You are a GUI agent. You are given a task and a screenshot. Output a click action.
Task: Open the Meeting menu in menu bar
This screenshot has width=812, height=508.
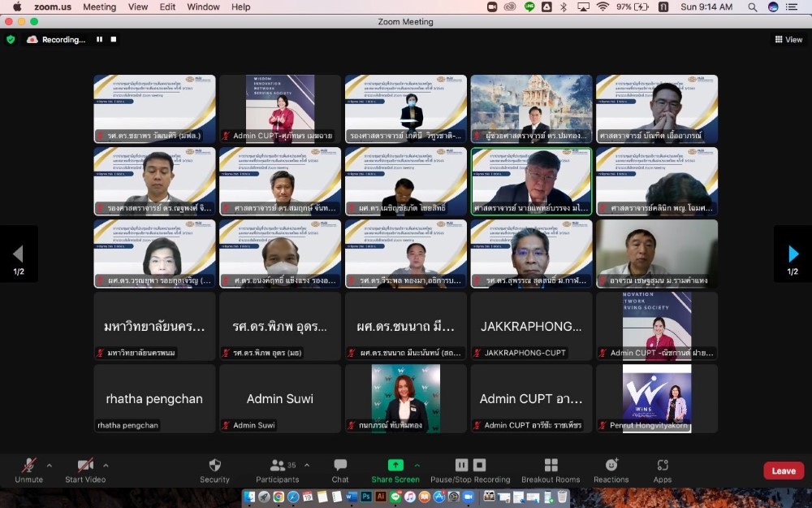pos(99,7)
